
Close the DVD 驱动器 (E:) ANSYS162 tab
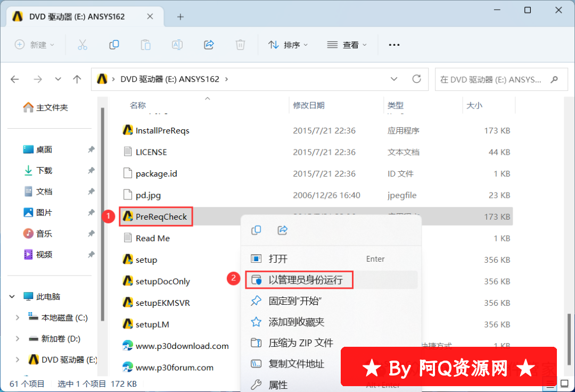click(150, 16)
